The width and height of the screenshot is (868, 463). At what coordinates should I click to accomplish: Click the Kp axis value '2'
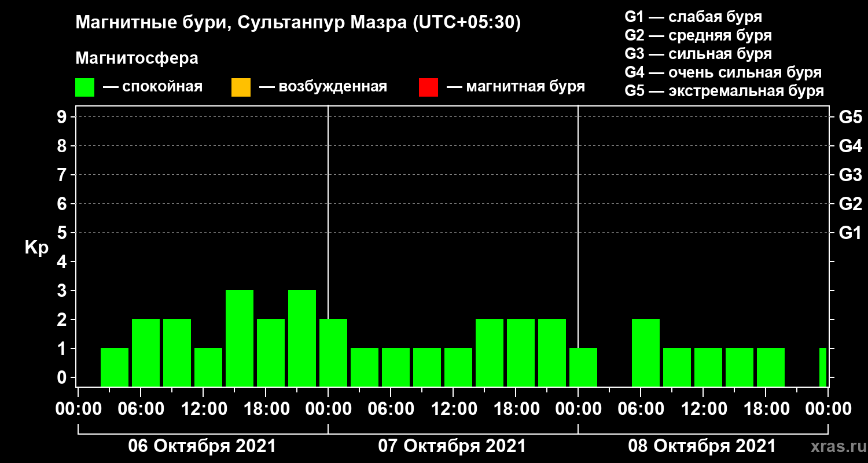[63, 320]
